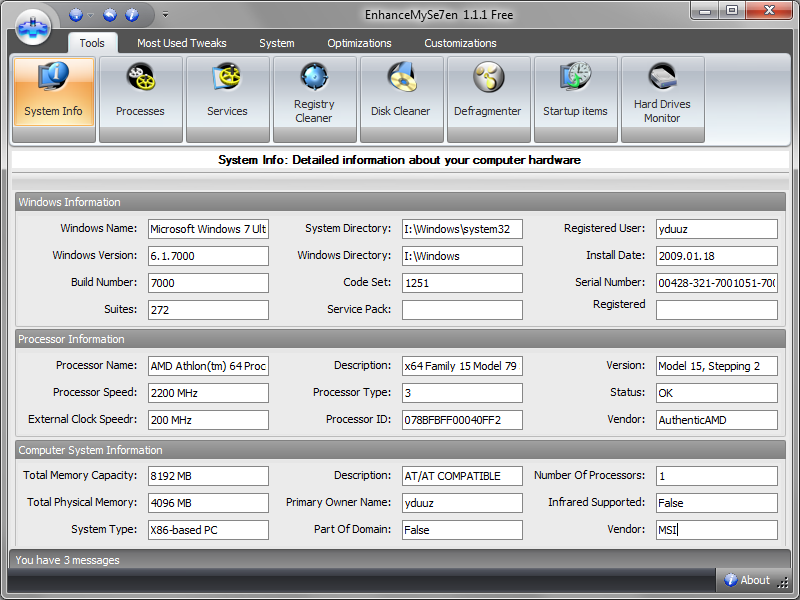Select the Serial Number field
Image resolution: width=800 pixels, height=600 pixels.
[716, 282]
